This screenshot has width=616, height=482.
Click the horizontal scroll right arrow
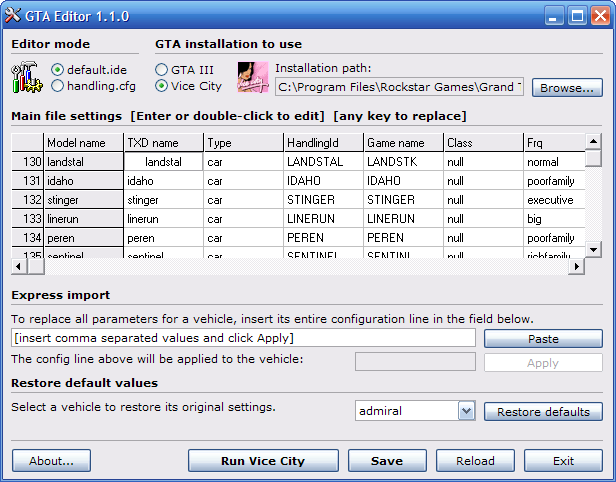tap(576, 266)
